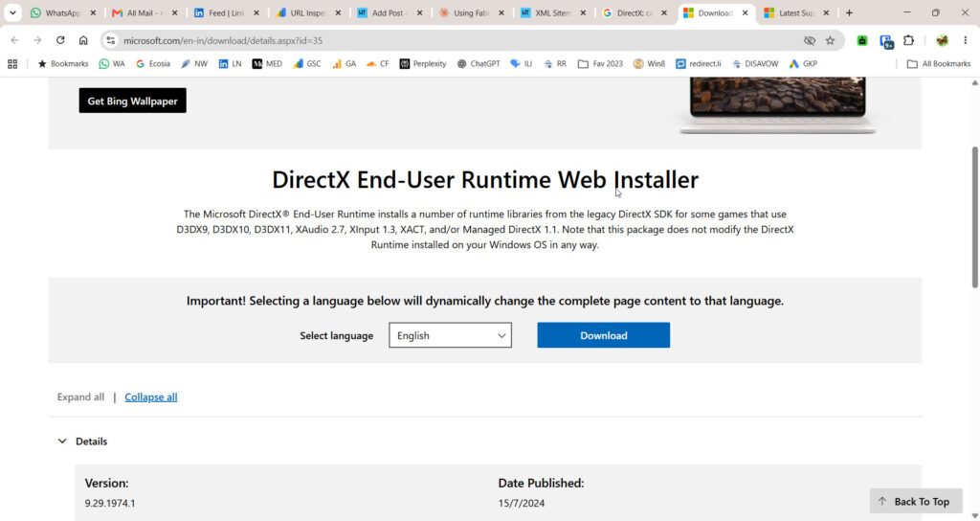Viewport: 980px width, 521px height.
Task: Click the DirectX End-User Runtime Web Installer heading
Action: pyautogui.click(x=485, y=179)
